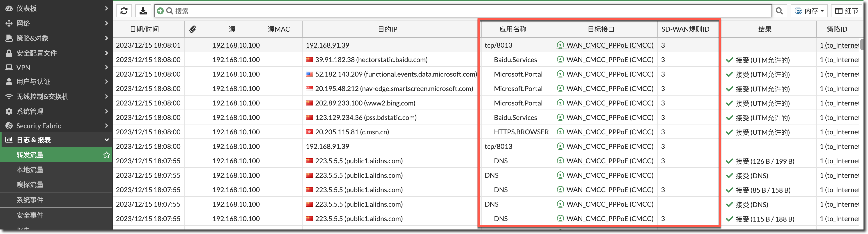This screenshot has width=868, height=234.
Task: Click the 安全配置文件 lock icon
Action: point(9,53)
